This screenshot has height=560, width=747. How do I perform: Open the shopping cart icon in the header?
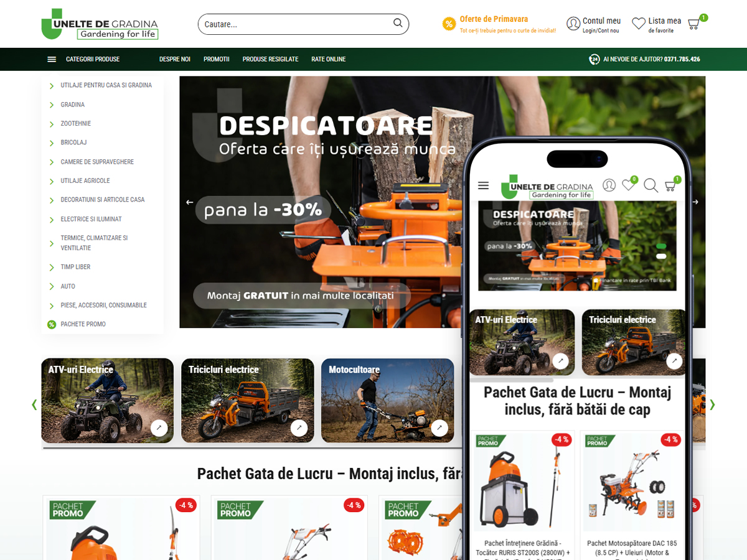693,24
